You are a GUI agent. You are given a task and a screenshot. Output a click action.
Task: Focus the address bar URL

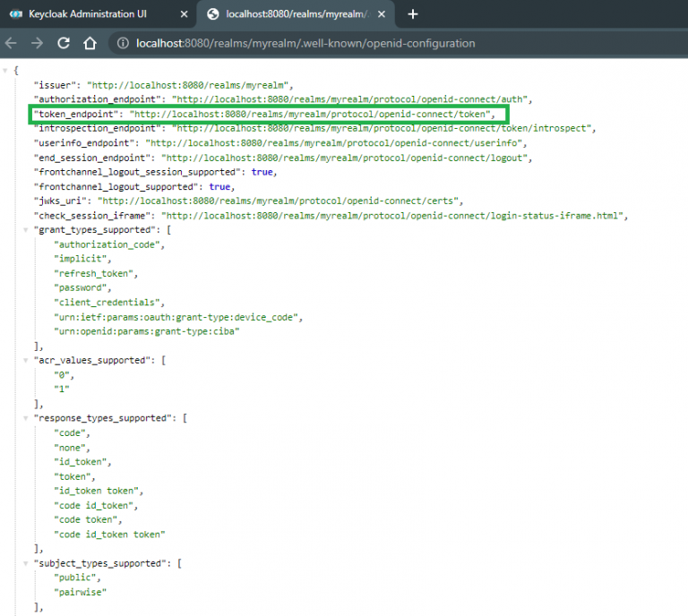point(305,43)
